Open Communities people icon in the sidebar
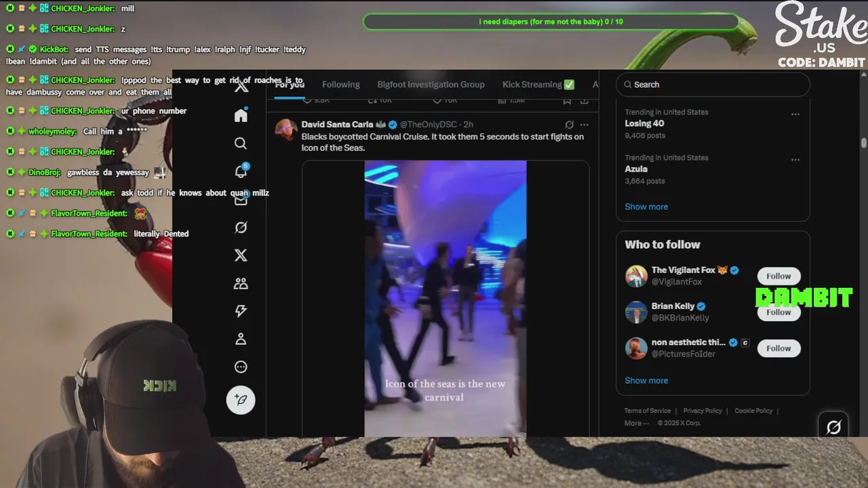 pos(241,283)
